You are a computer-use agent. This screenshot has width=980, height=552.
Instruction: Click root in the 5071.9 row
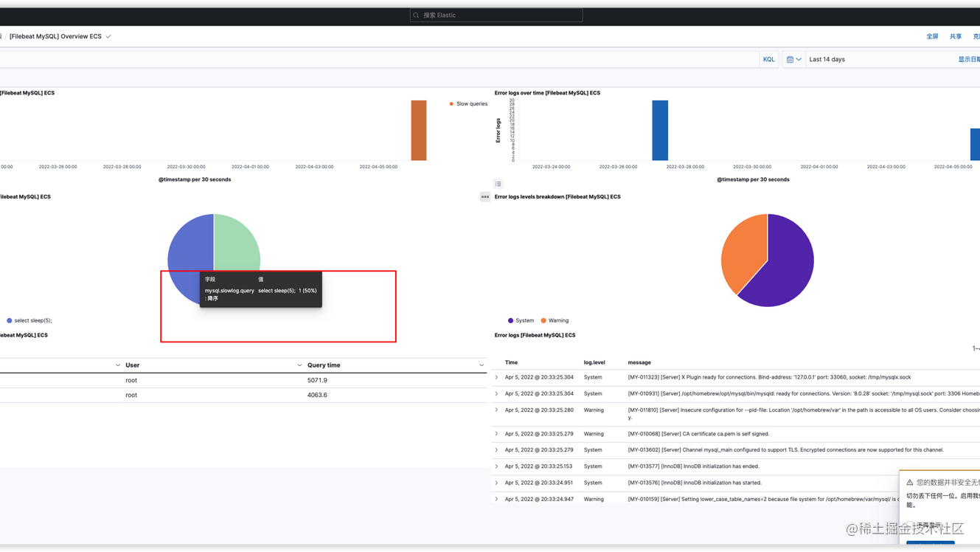(131, 381)
